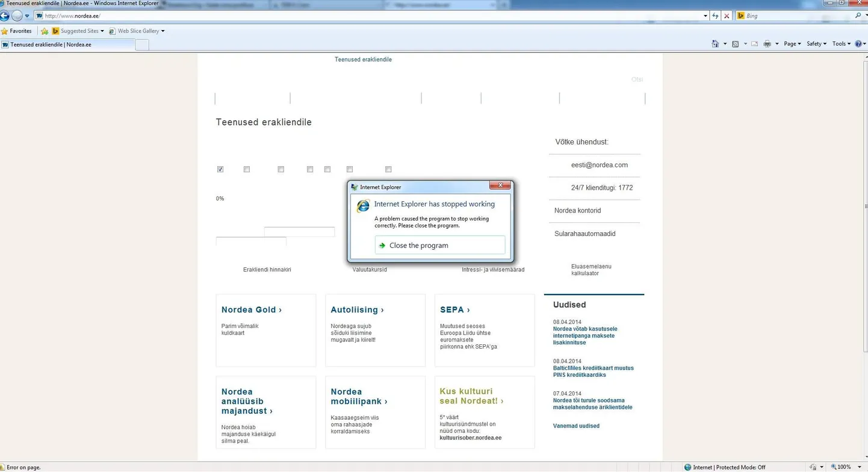
Task: Click the Read Mail toolbar icon
Action: click(x=754, y=44)
